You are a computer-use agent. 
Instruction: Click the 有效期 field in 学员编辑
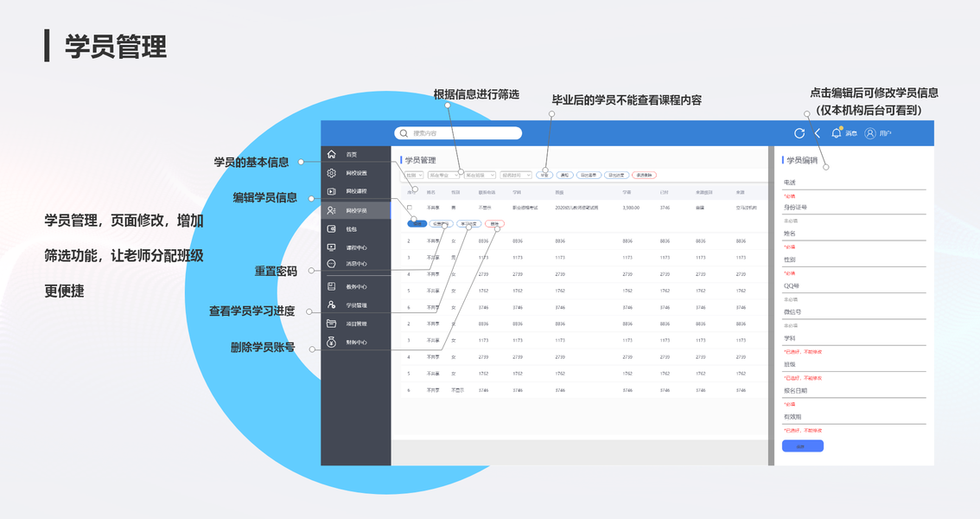point(854,416)
